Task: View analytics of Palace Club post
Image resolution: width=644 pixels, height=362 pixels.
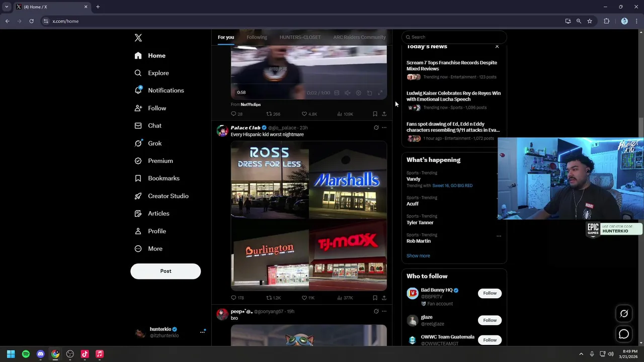Action: point(345,298)
